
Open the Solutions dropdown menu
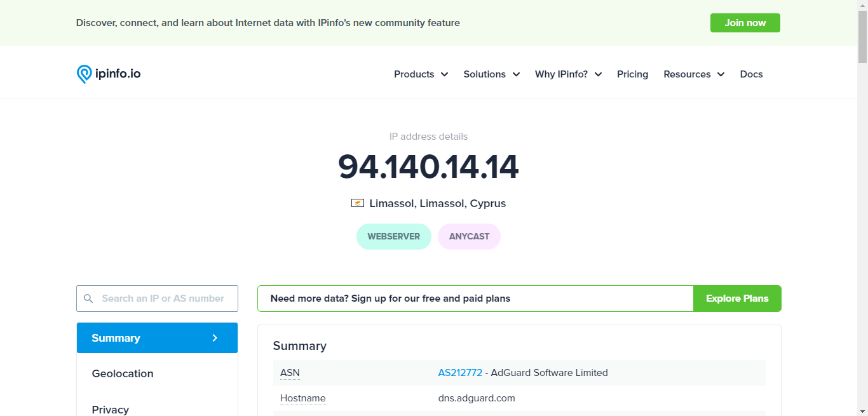tap(490, 74)
